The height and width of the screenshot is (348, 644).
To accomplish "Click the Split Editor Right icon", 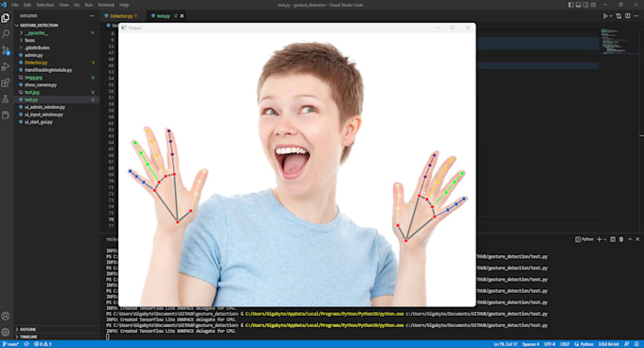I will pos(628,16).
